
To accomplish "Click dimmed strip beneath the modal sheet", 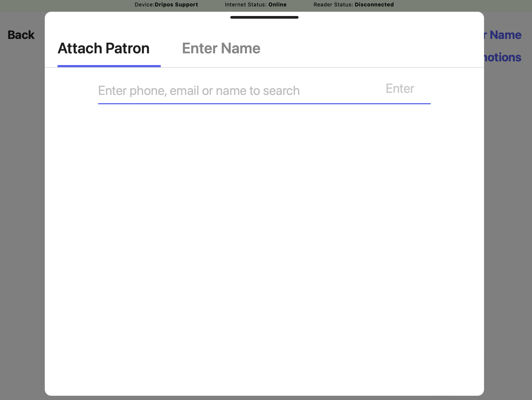I will point(264,398).
